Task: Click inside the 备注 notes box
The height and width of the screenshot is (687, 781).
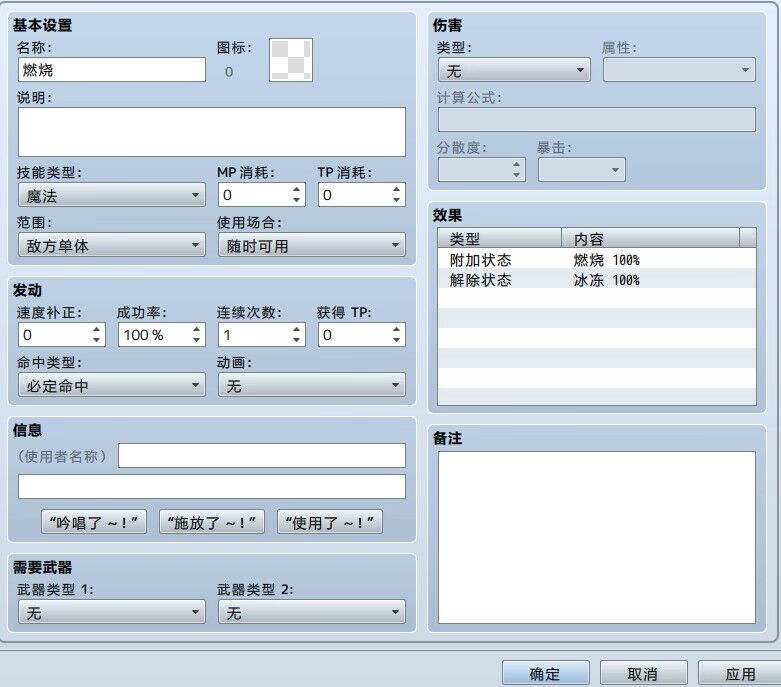Action: [x=597, y=537]
